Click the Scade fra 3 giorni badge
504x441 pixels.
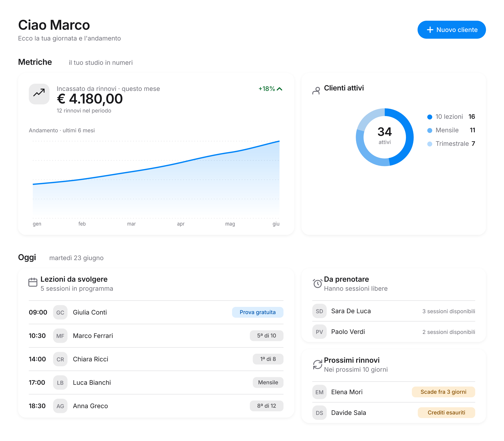[443, 392]
